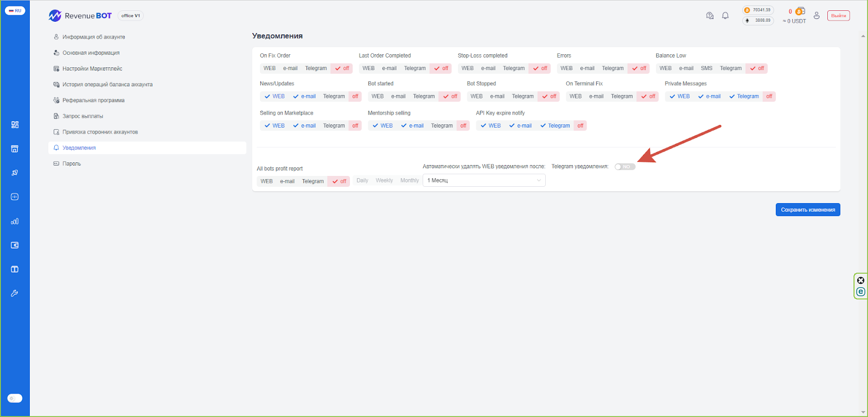This screenshot has width=868, height=417.
Task: Open the Пароль menu item
Action: tap(72, 163)
